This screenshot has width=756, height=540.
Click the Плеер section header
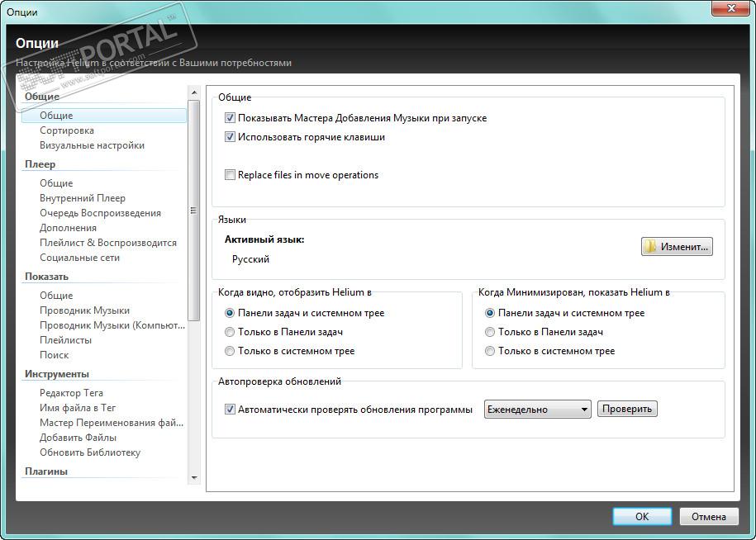[40, 164]
